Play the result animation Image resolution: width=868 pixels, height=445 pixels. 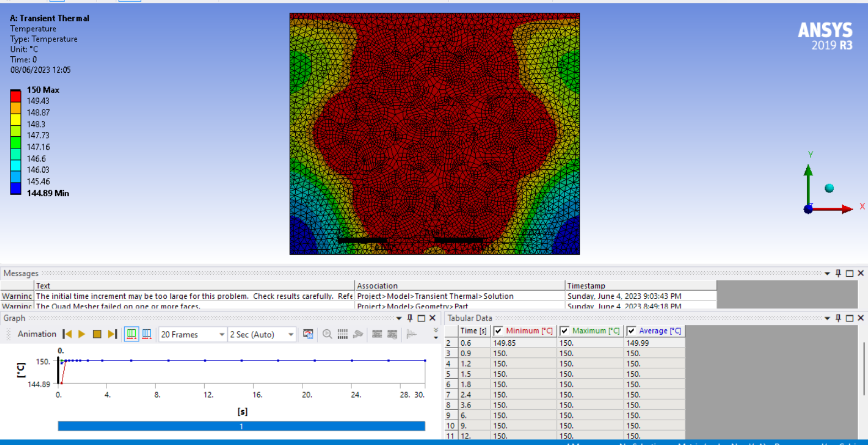pyautogui.click(x=82, y=334)
